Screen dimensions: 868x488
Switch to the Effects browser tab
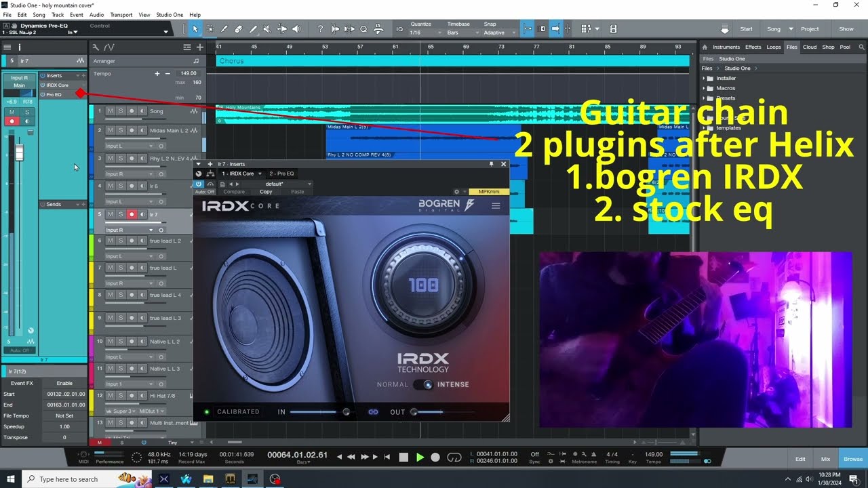(753, 47)
